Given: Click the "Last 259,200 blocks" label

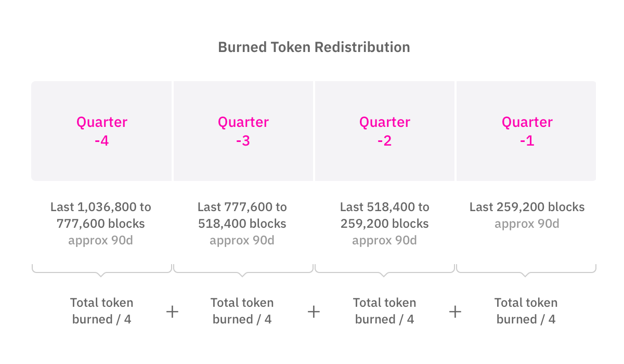Looking at the screenshot, I should 527,207.
